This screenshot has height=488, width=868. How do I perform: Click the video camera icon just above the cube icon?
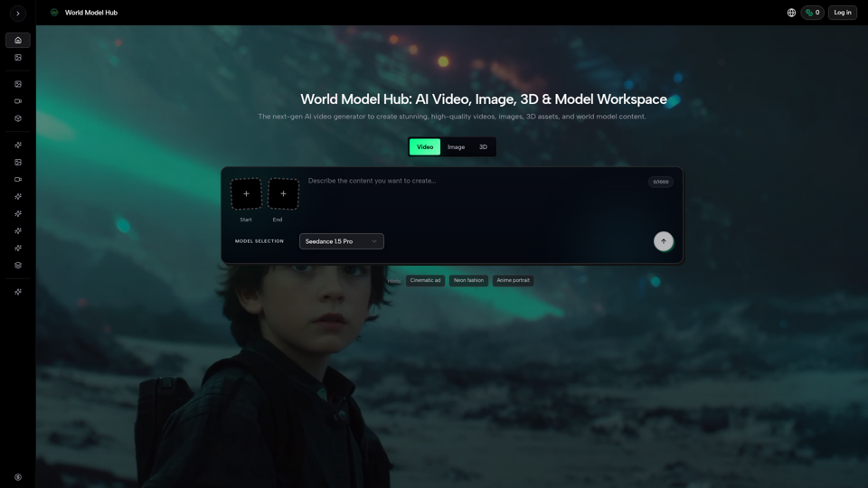18,101
